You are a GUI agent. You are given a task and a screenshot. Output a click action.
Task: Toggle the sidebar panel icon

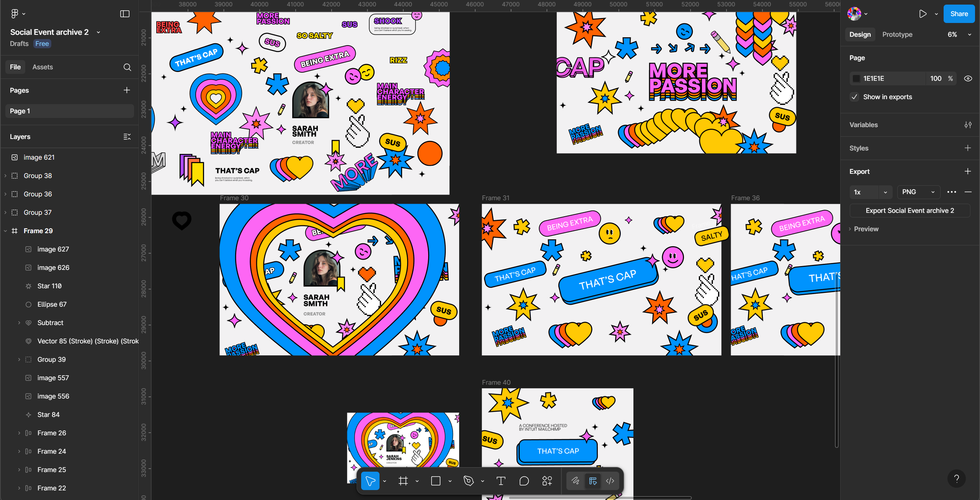pyautogui.click(x=125, y=14)
